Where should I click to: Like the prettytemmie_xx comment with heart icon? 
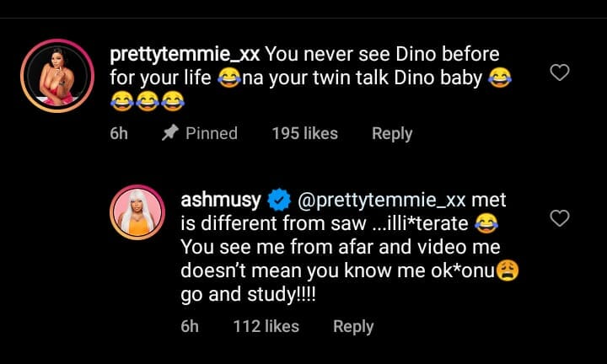(560, 73)
